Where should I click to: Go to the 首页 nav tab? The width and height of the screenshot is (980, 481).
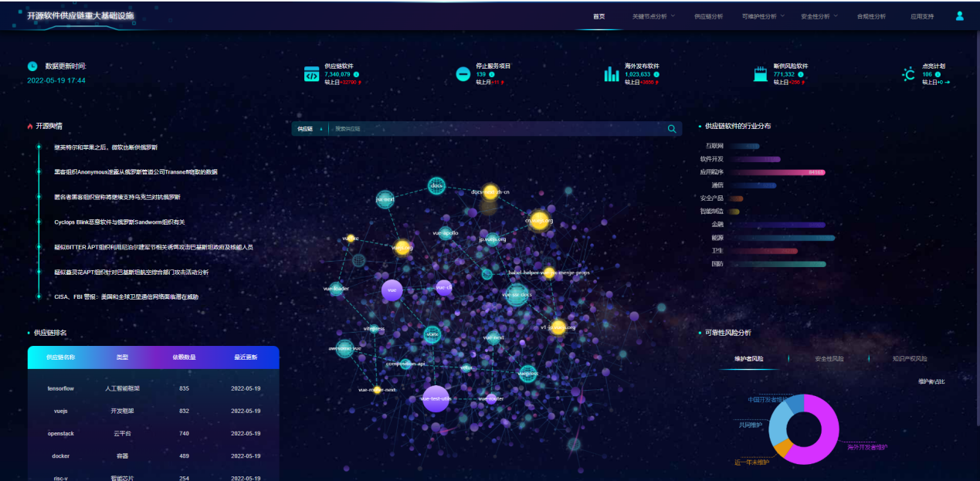[599, 16]
